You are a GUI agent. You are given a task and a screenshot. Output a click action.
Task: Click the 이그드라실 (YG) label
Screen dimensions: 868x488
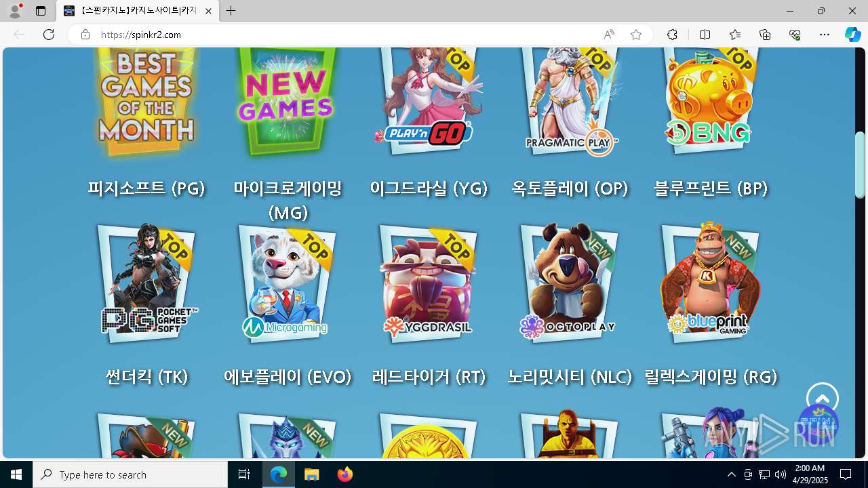pos(429,188)
